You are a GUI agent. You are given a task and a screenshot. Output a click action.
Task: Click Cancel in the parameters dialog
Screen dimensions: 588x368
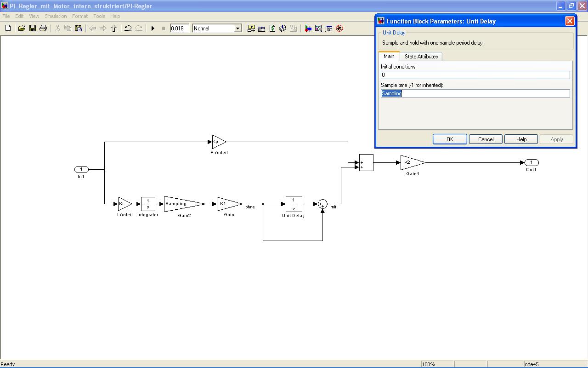(486, 139)
